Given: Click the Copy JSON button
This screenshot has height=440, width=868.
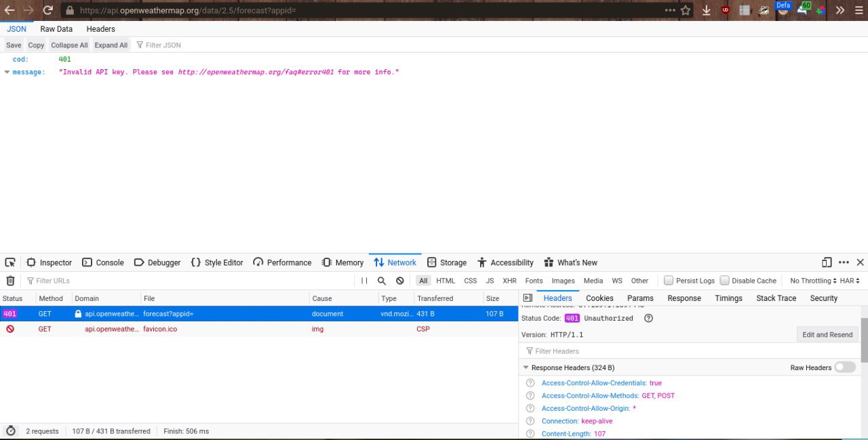Looking at the screenshot, I should [36, 45].
